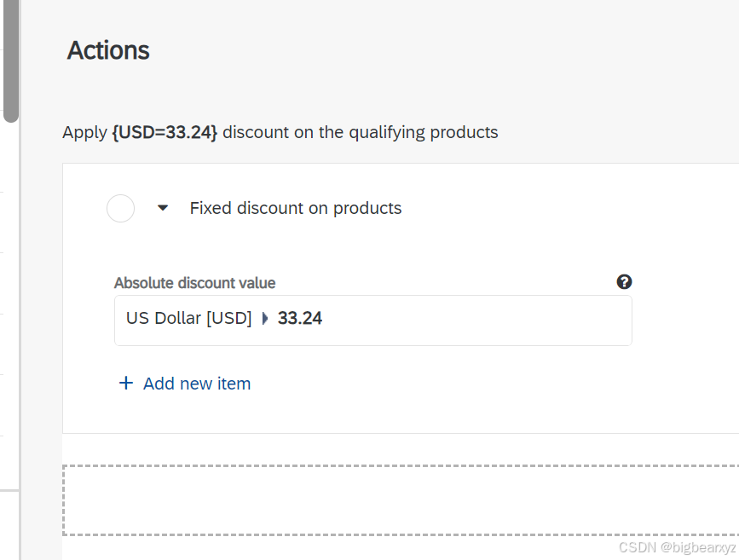Screen dimensions: 739x560
Task: Click the CSDN @bigbearxyz watermark
Action: coord(677,547)
